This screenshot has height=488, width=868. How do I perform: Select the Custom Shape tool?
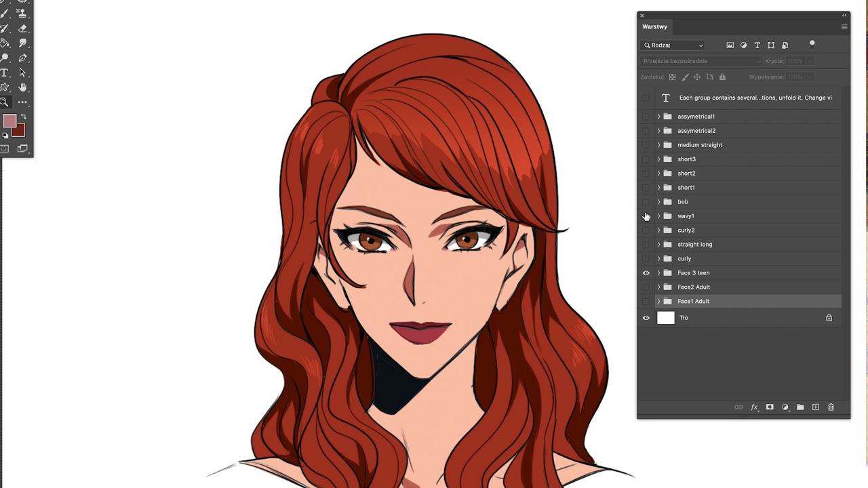(5, 87)
